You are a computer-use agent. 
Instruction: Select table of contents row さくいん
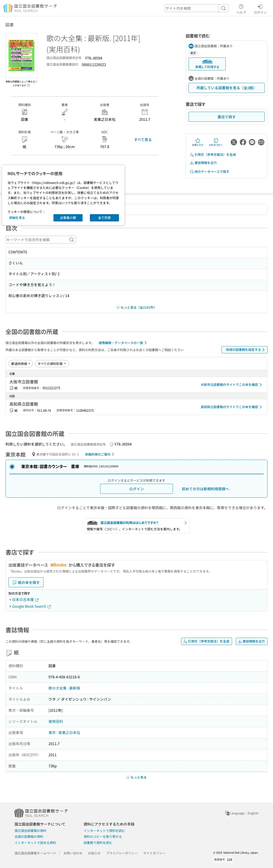(136, 263)
